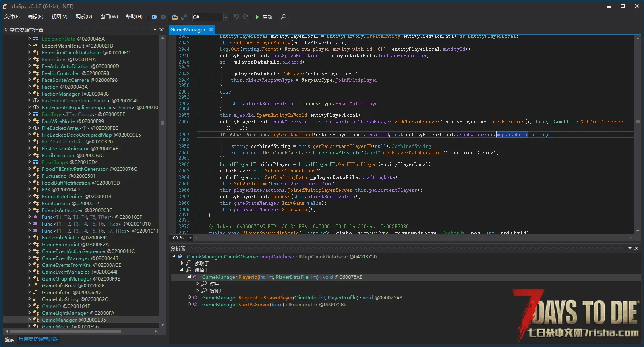Open the C# language dropdown

226,17
